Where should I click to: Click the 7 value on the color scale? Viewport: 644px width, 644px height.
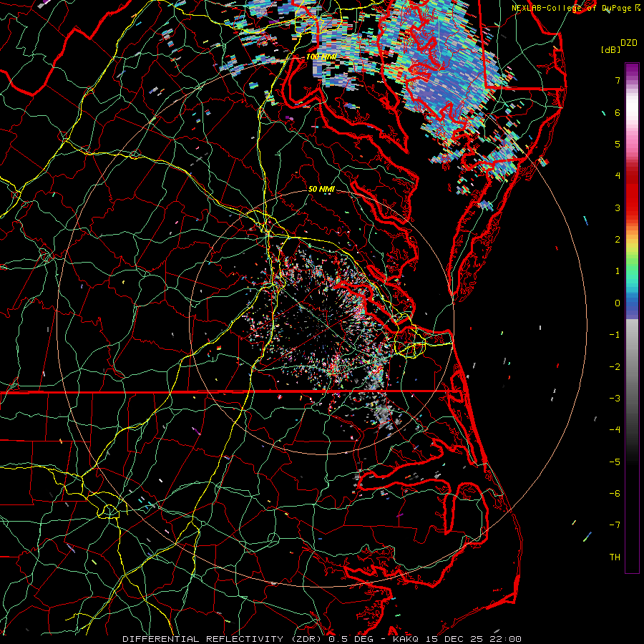point(618,80)
